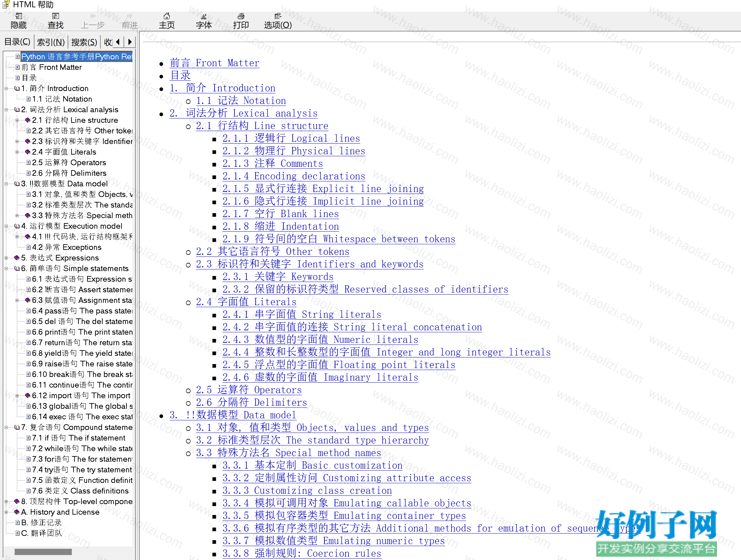The image size is (741, 560).
Task: Switch to the partially hidden 收藏 tab
Action: pos(108,42)
